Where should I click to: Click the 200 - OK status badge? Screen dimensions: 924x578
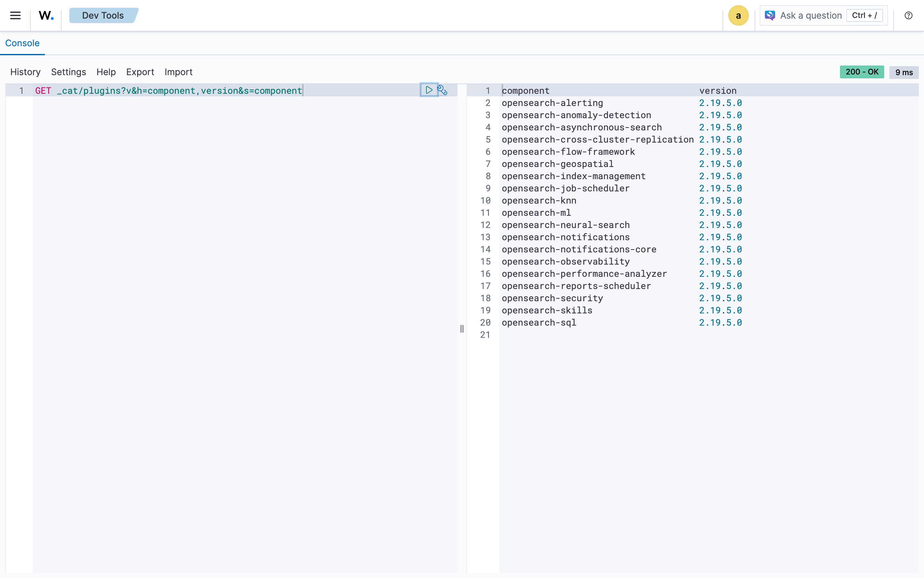click(862, 72)
